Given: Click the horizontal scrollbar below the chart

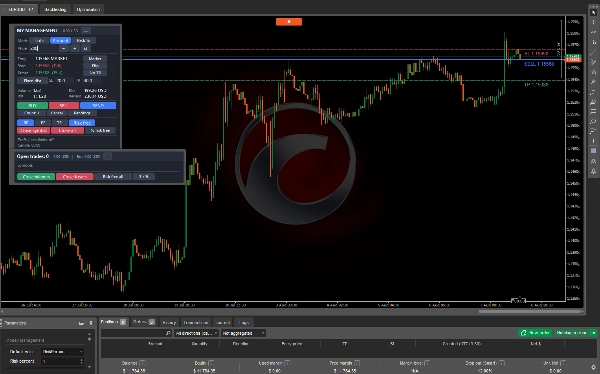Looking at the screenshot, I should point(530,312).
